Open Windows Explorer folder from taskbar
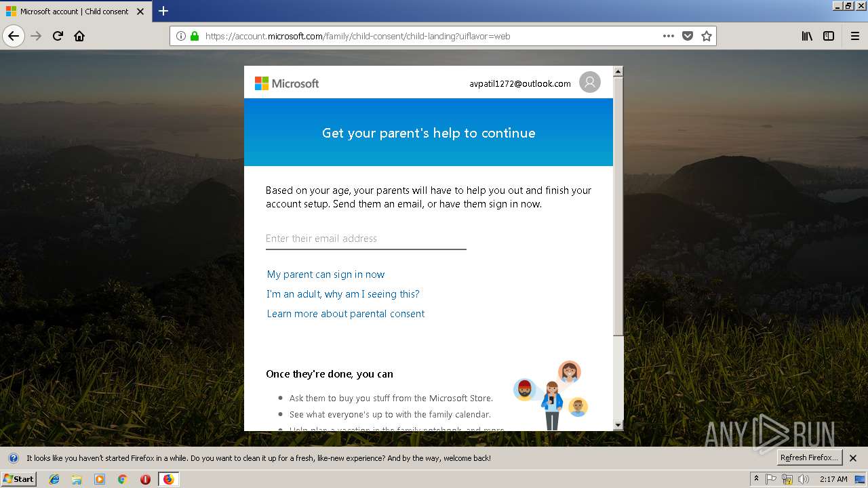Image resolution: width=868 pixels, height=488 pixels. tap(77, 479)
